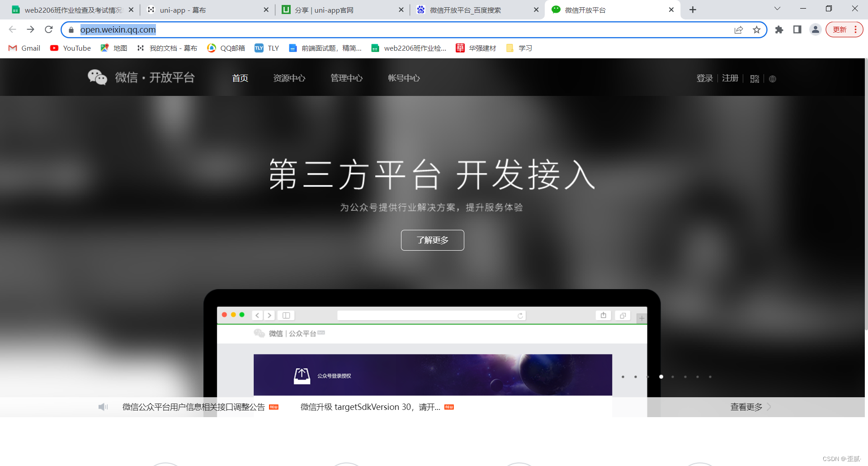Open the language globe icon
The width and height of the screenshot is (868, 466).
click(x=772, y=78)
